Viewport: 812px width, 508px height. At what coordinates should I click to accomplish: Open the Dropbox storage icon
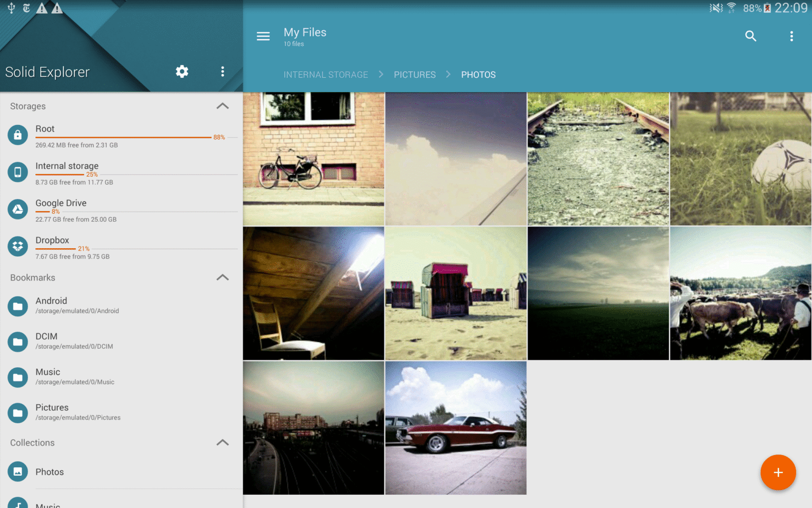(17, 246)
